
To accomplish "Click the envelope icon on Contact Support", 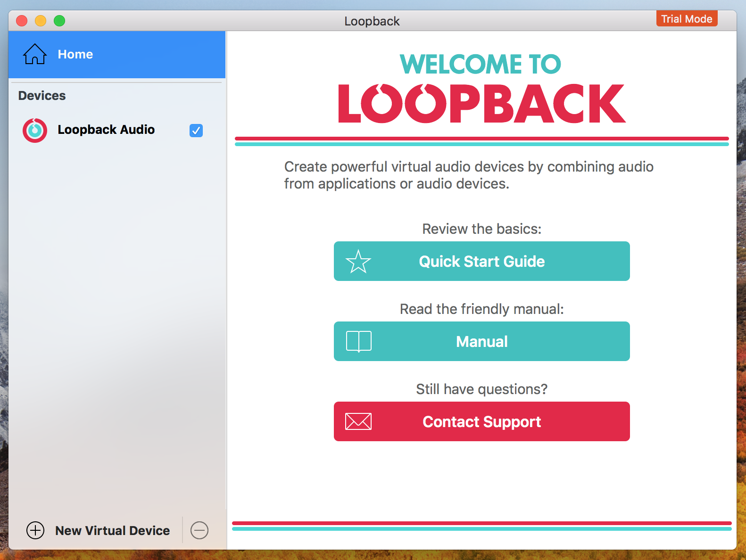I will [358, 421].
